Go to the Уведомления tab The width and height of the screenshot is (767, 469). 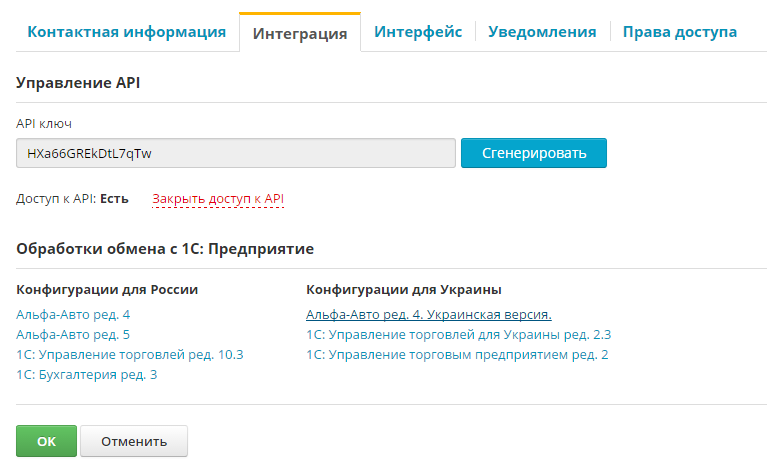(542, 32)
